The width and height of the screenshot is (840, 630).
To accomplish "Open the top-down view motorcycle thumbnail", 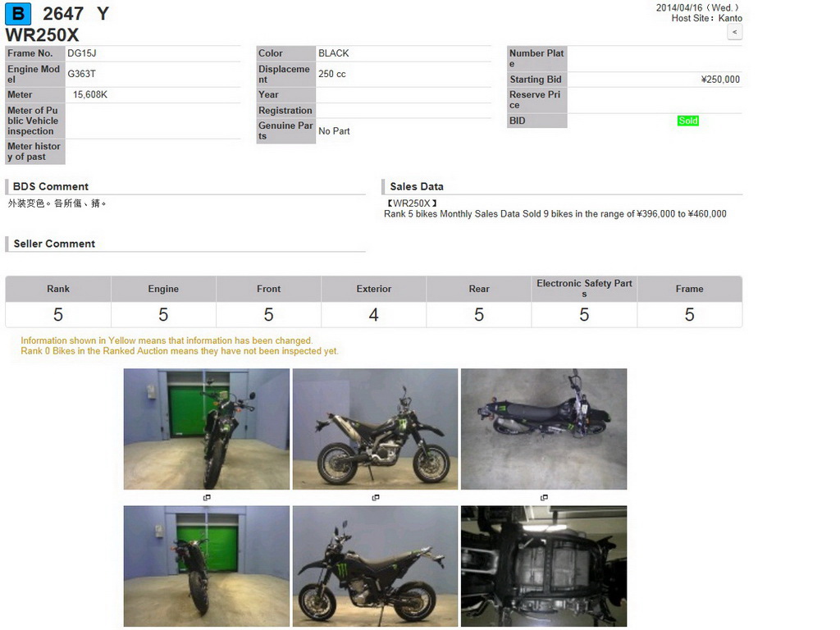I will [x=544, y=429].
